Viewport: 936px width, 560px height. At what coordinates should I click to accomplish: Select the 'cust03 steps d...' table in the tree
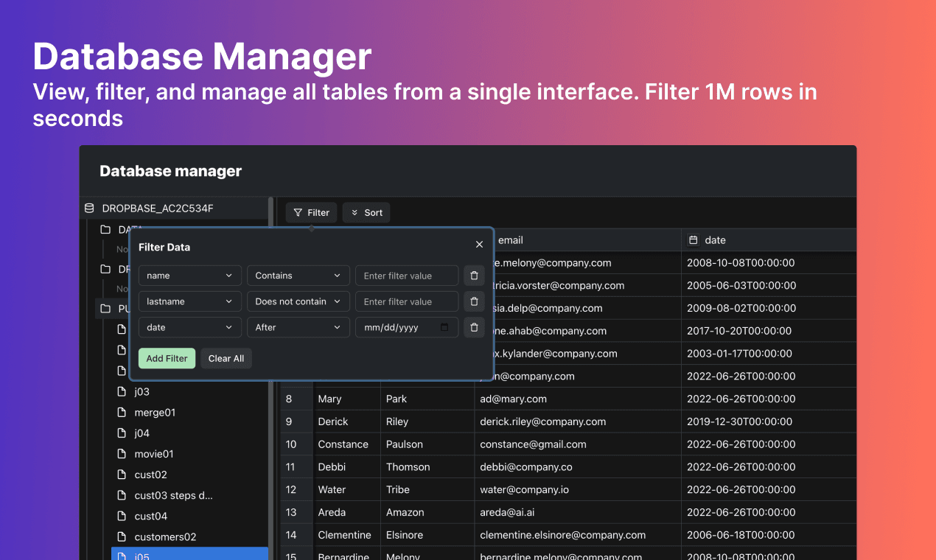point(189,495)
